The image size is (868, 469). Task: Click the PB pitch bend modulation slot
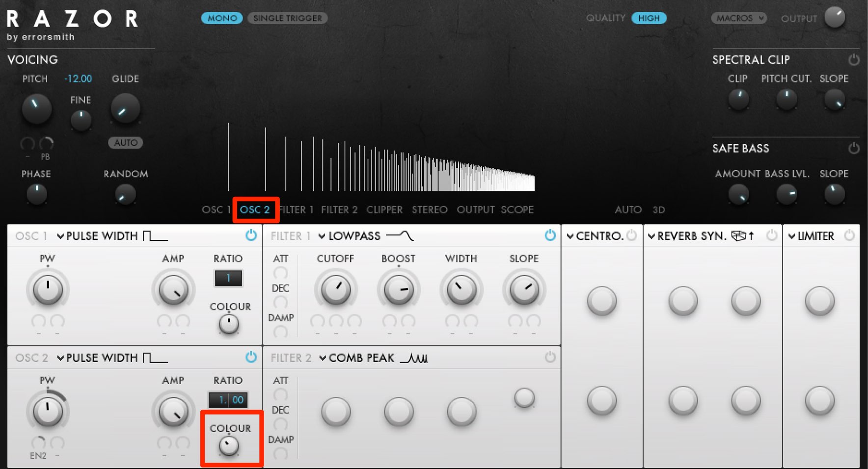click(x=46, y=144)
